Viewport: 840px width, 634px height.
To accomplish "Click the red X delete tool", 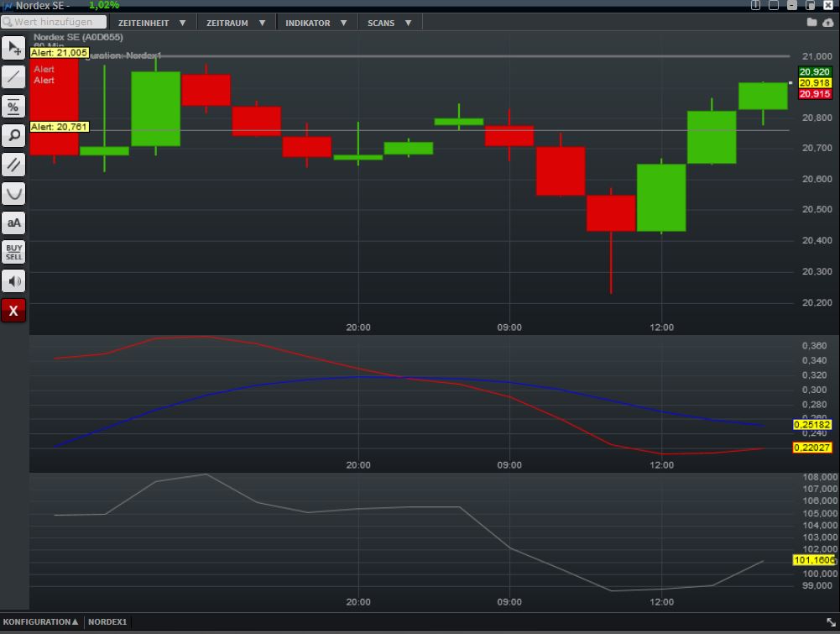I will point(13,310).
